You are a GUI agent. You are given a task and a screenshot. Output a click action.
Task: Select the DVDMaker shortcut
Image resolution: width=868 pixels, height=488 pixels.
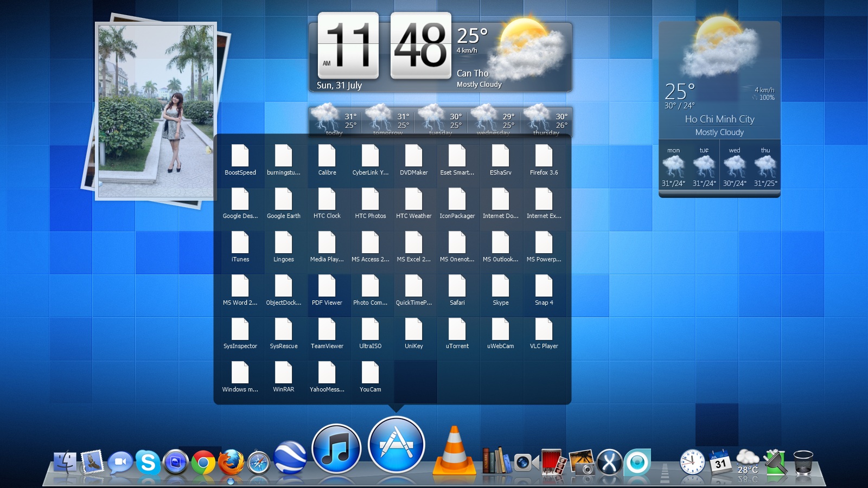(x=414, y=160)
